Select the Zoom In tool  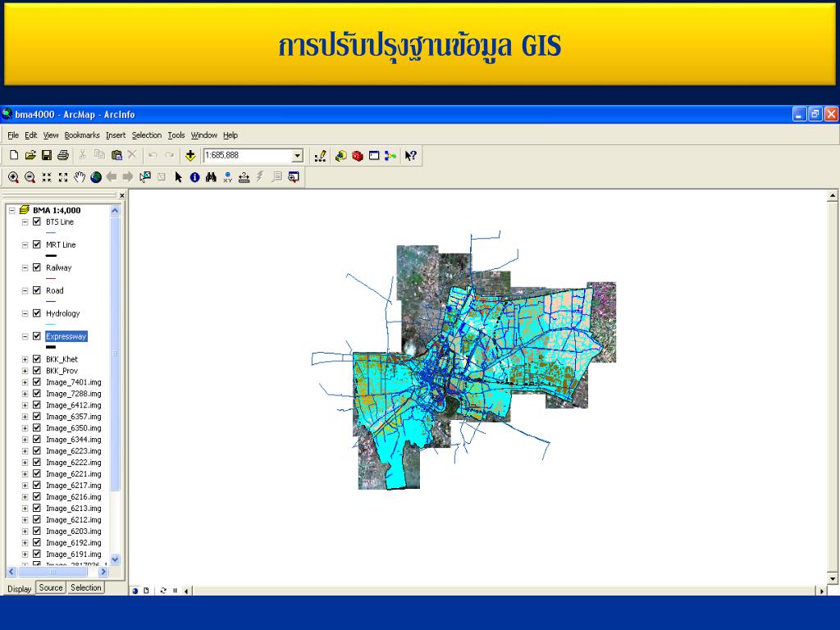pos(13,177)
